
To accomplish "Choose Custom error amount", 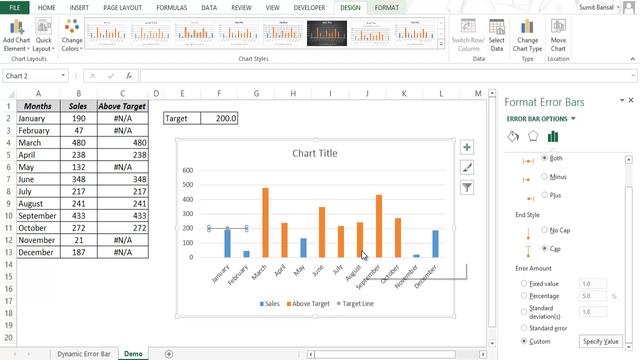I will 524,341.
